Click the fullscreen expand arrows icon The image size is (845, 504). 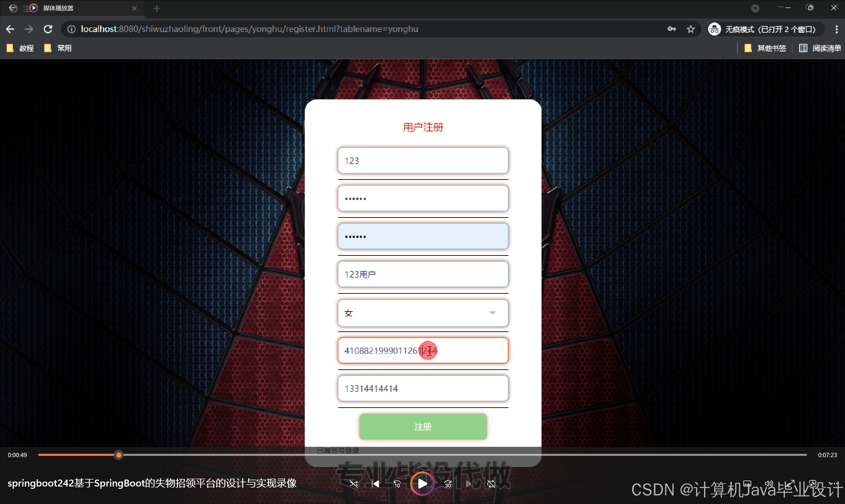point(791,483)
